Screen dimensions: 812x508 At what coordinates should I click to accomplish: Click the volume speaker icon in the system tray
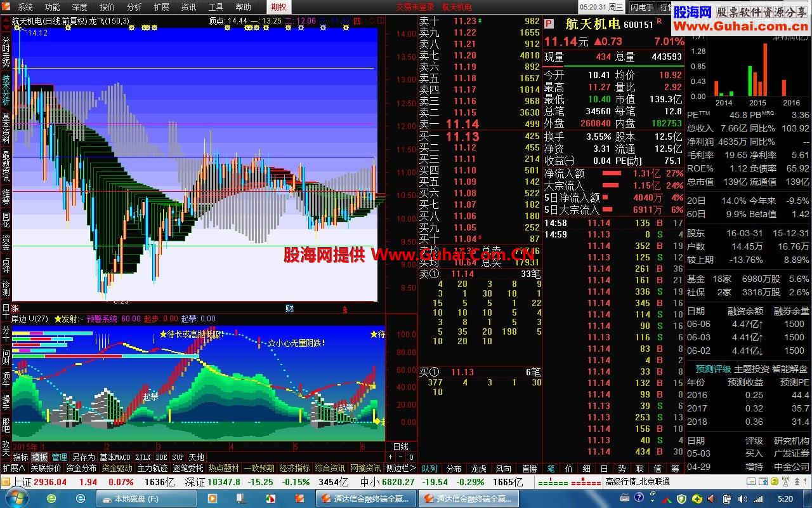(742, 499)
